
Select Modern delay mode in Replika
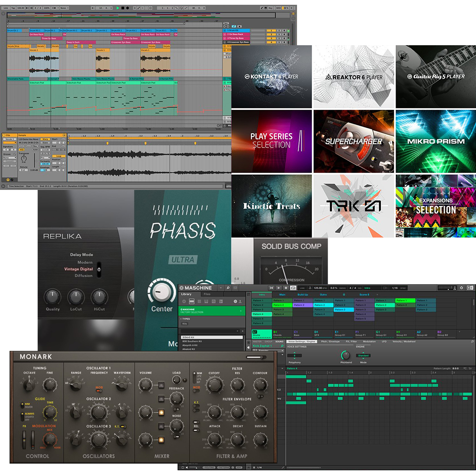(x=85, y=262)
